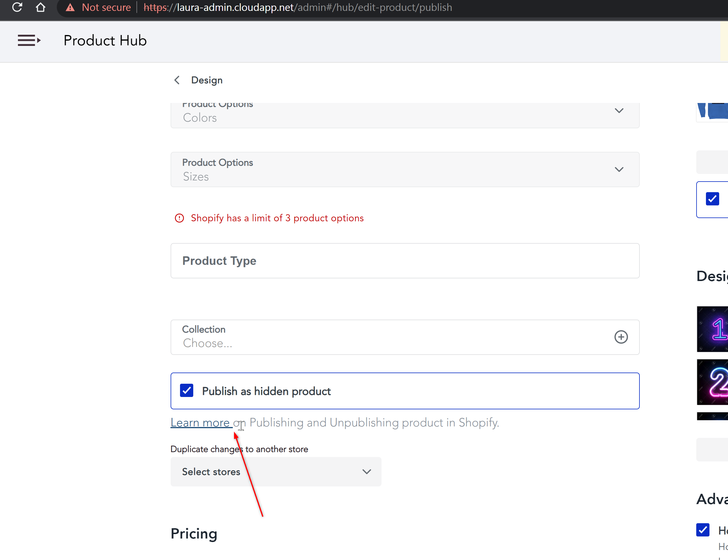Toggle checkbox under Advanced section
Screen dimensions: 728x560
click(x=703, y=530)
